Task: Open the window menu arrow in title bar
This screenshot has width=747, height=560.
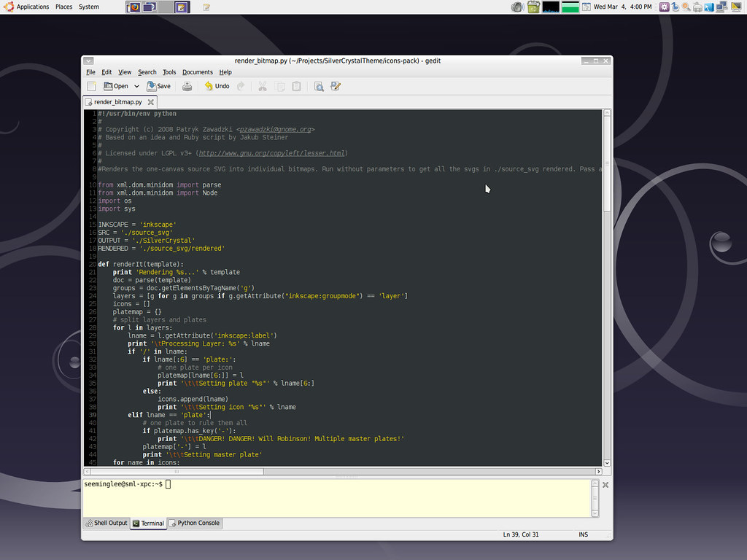Action: click(x=88, y=61)
